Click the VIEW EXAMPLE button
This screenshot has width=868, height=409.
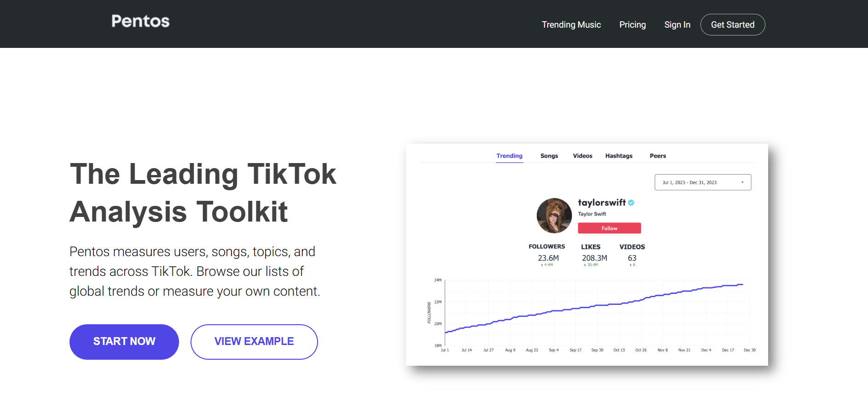(x=254, y=342)
